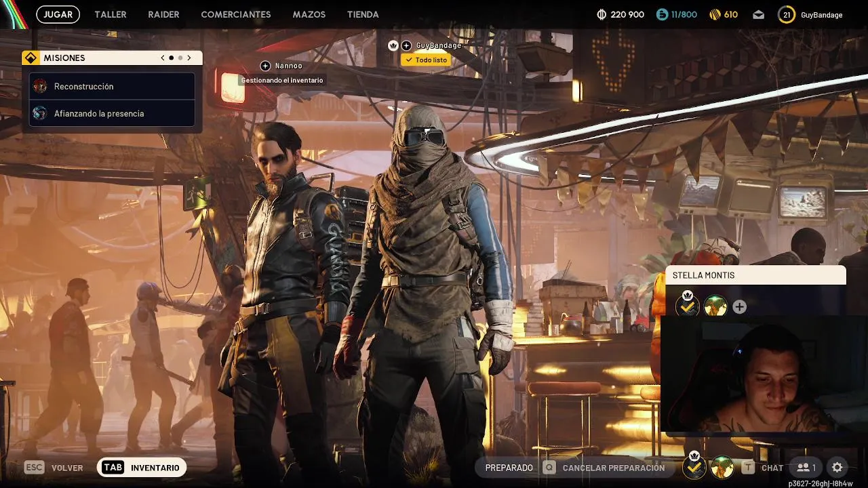
Task: Open the Reconstrucción mission
Action: click(x=112, y=86)
